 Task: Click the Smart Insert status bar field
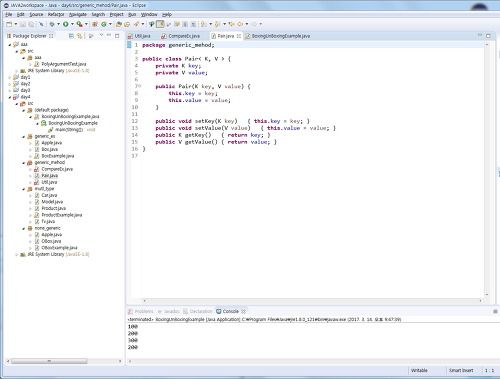click(461, 370)
